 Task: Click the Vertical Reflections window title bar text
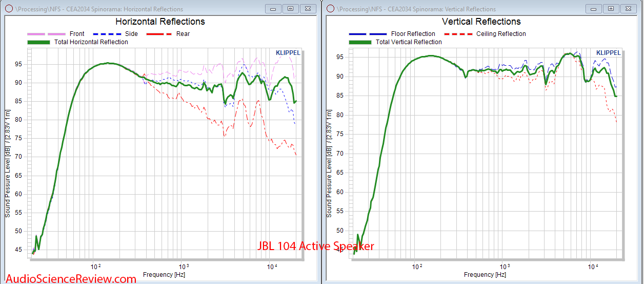point(417,9)
